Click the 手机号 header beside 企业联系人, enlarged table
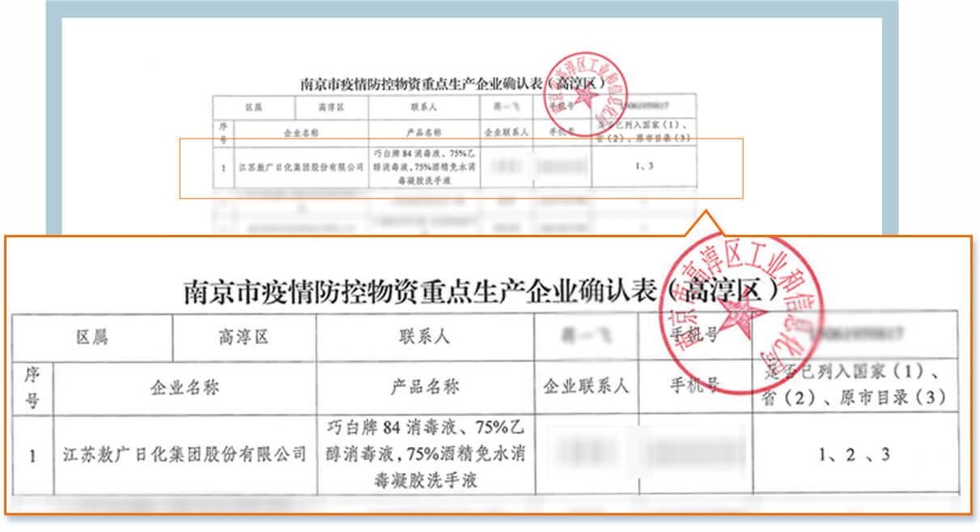 pyautogui.click(x=694, y=388)
